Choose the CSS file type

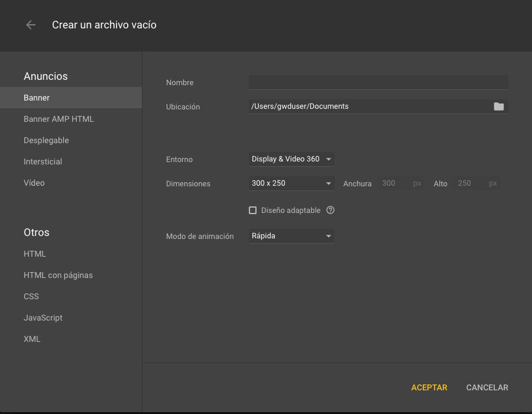(x=31, y=296)
